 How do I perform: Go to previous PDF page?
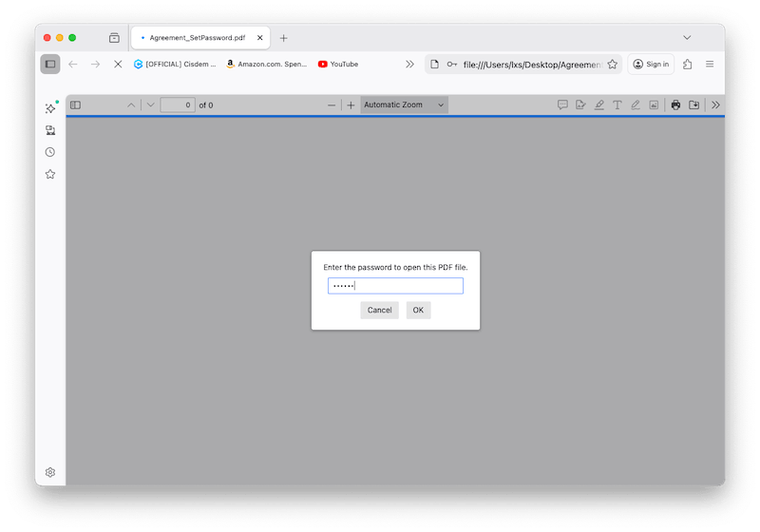(x=131, y=105)
